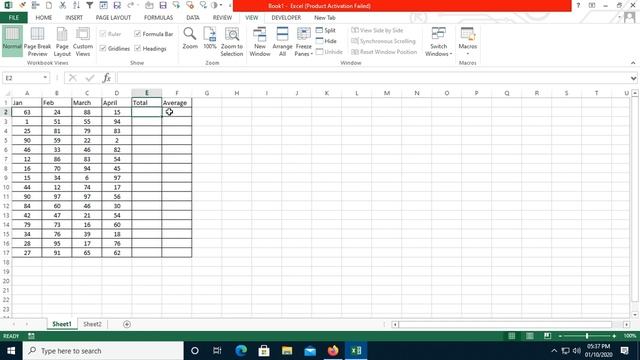Switch to the PAGE LAYOUT tab

(x=113, y=18)
